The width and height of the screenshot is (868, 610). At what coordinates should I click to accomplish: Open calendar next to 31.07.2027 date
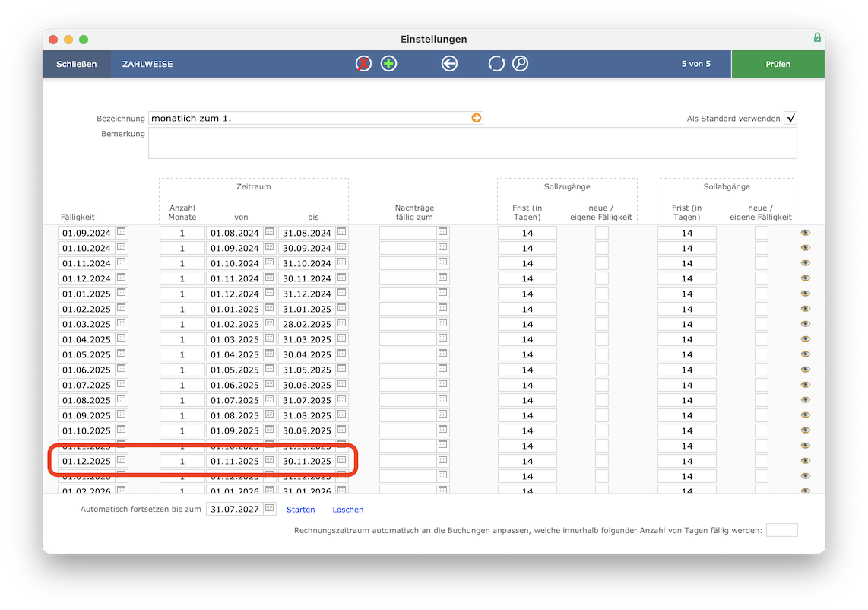pyautogui.click(x=270, y=508)
